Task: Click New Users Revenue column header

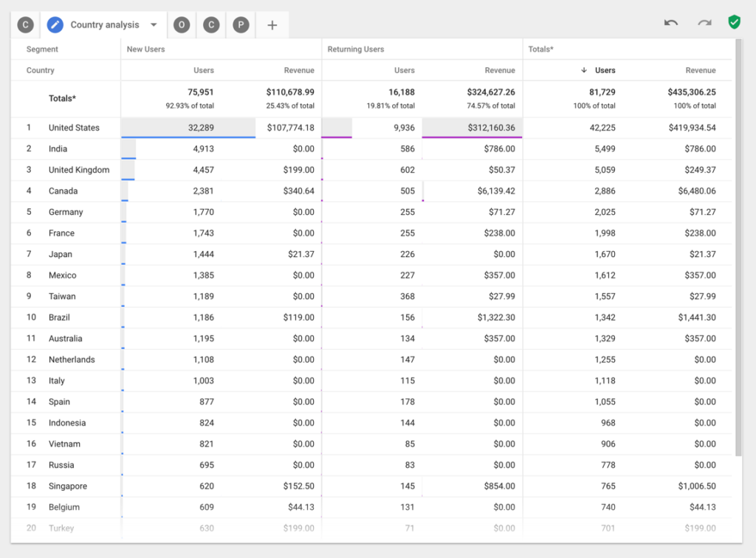Action: (x=299, y=70)
